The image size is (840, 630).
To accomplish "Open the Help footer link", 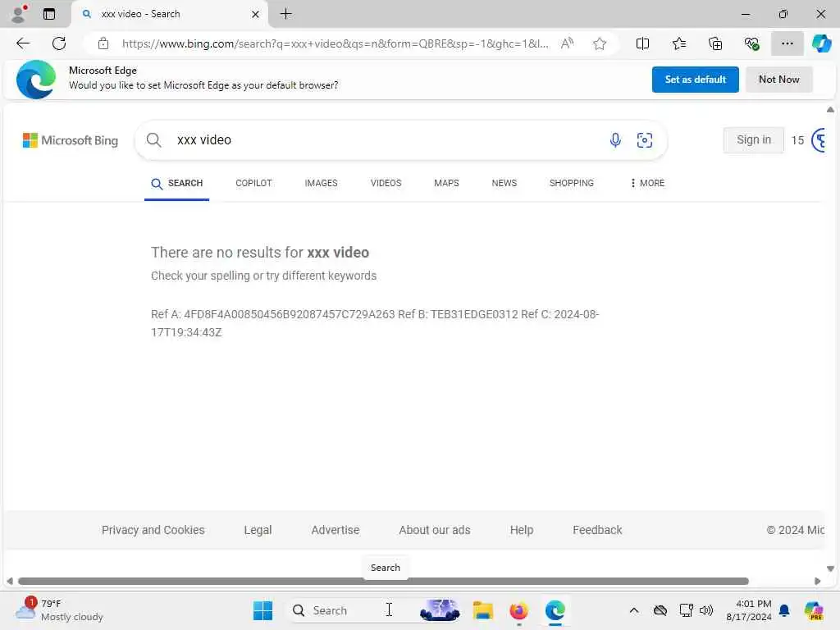I will (521, 530).
